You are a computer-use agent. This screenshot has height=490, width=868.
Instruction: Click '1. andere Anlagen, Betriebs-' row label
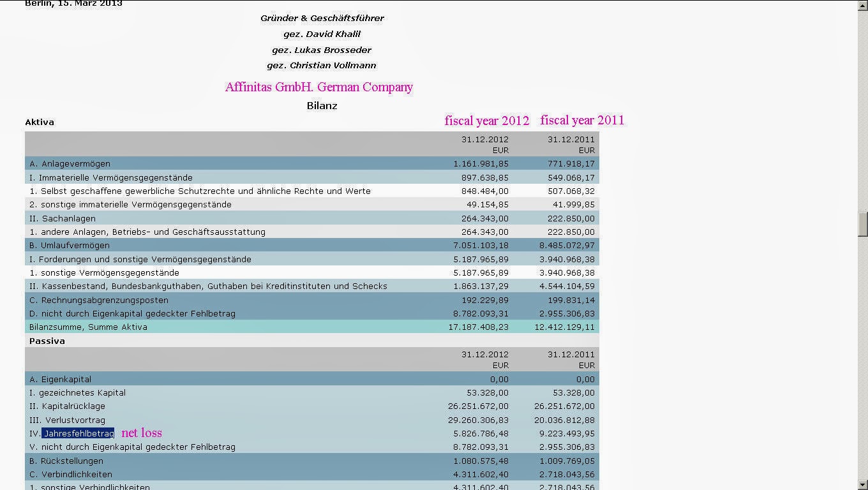tap(147, 232)
